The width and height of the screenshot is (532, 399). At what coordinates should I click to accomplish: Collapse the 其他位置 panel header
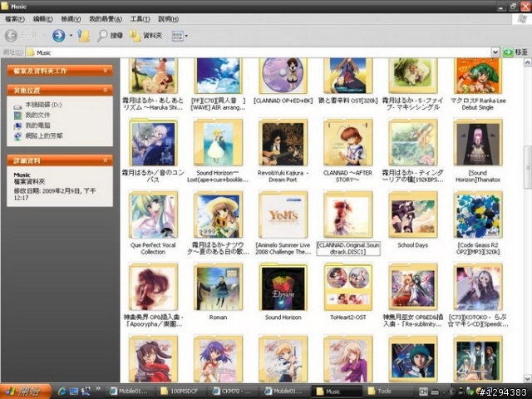coord(60,91)
